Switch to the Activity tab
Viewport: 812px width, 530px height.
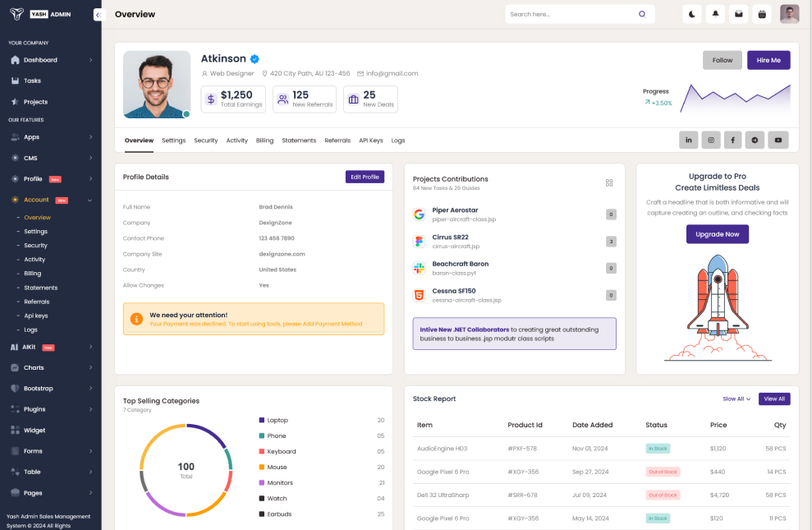click(x=236, y=141)
